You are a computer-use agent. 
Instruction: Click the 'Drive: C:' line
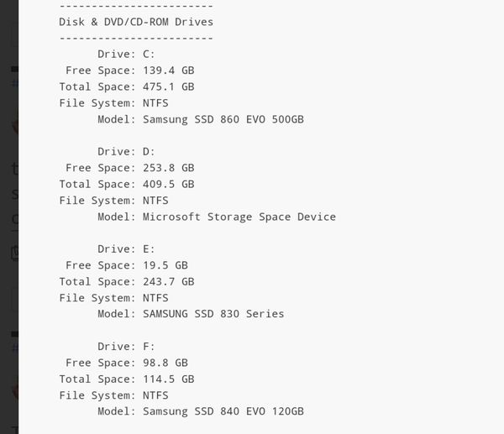126,54
